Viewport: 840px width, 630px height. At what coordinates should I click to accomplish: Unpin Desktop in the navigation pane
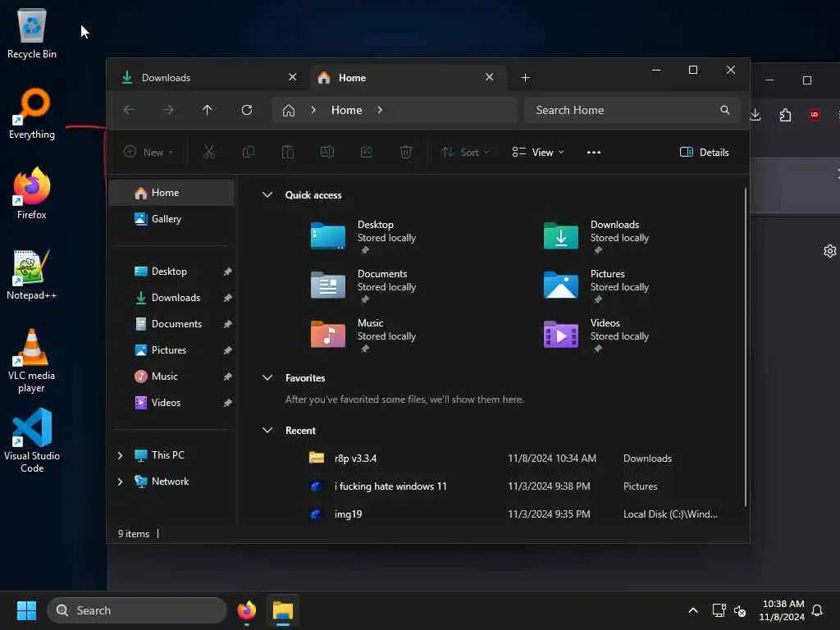point(228,272)
